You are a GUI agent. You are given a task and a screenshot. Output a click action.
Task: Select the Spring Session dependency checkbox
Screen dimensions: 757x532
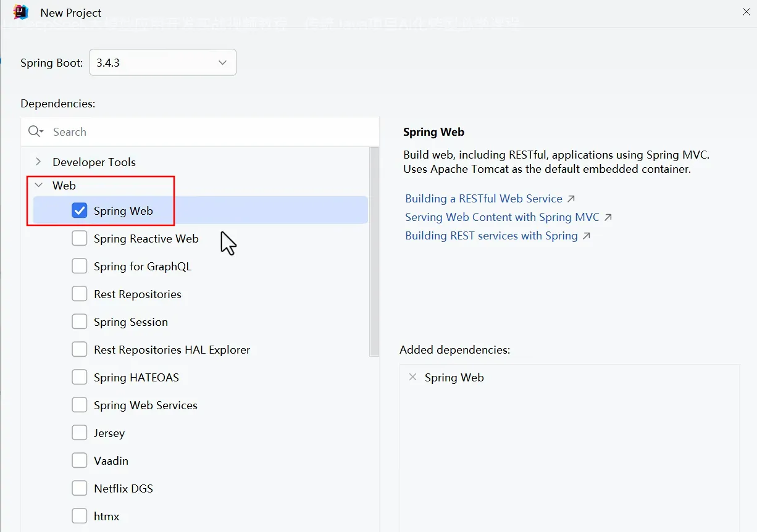[x=80, y=322]
